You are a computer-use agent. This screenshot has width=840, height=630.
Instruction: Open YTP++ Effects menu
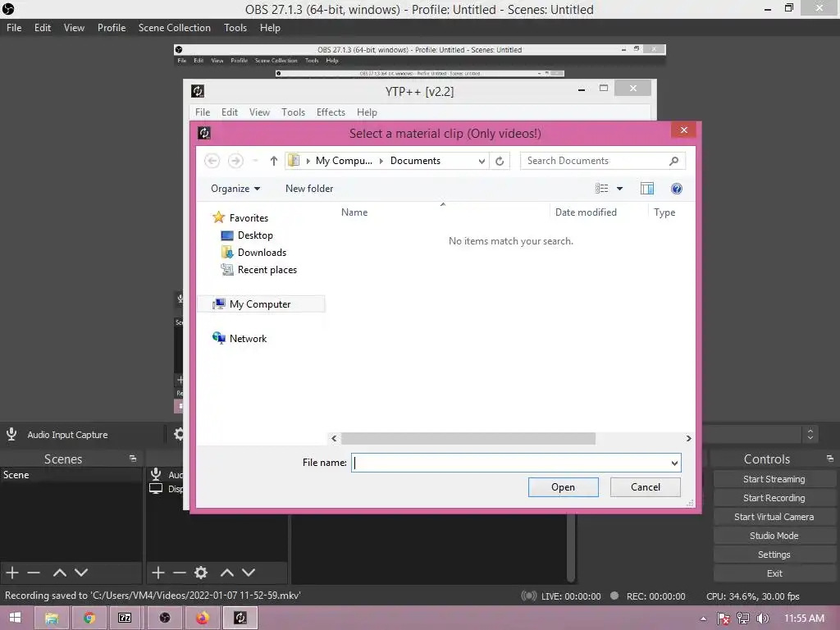coord(331,112)
